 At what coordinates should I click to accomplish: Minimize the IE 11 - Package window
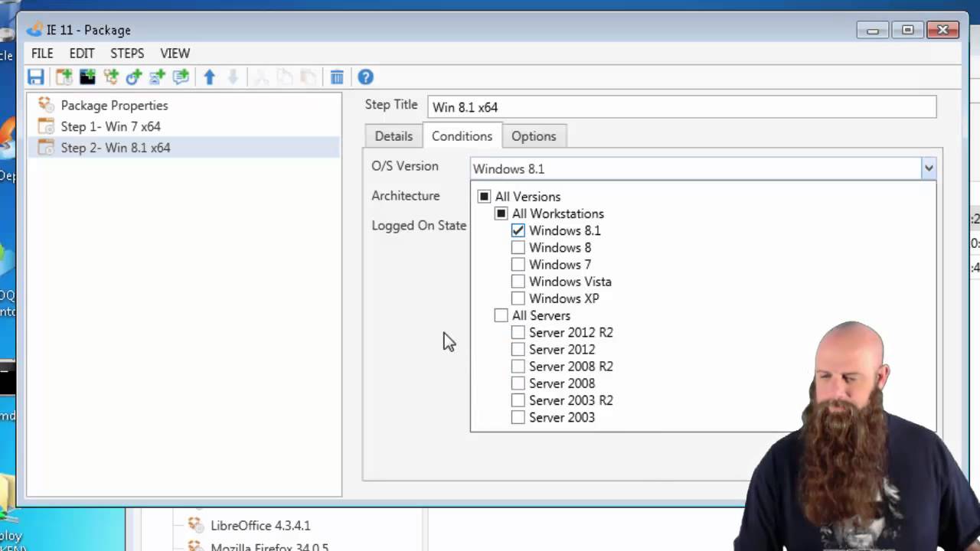pos(873,30)
